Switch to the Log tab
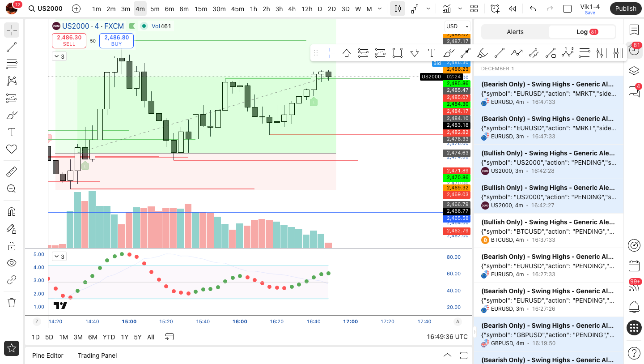 582,32
